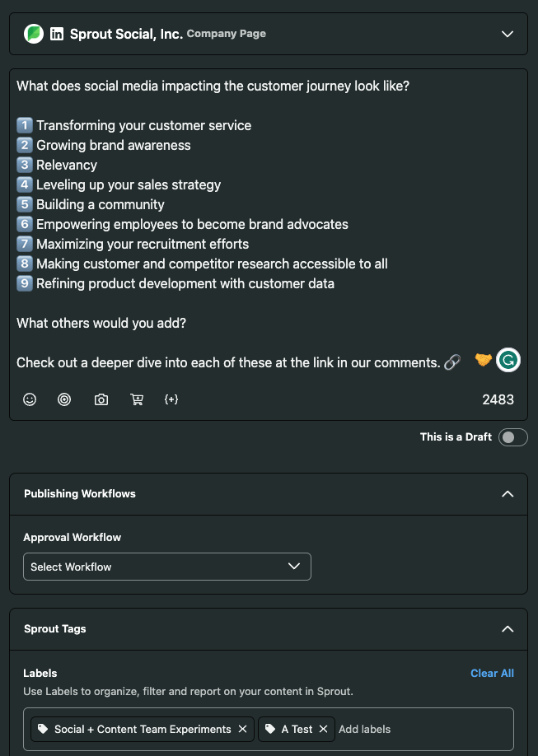Expand the Sprout Social, Inc. profile selector
This screenshot has height=756, width=538.
click(x=508, y=34)
